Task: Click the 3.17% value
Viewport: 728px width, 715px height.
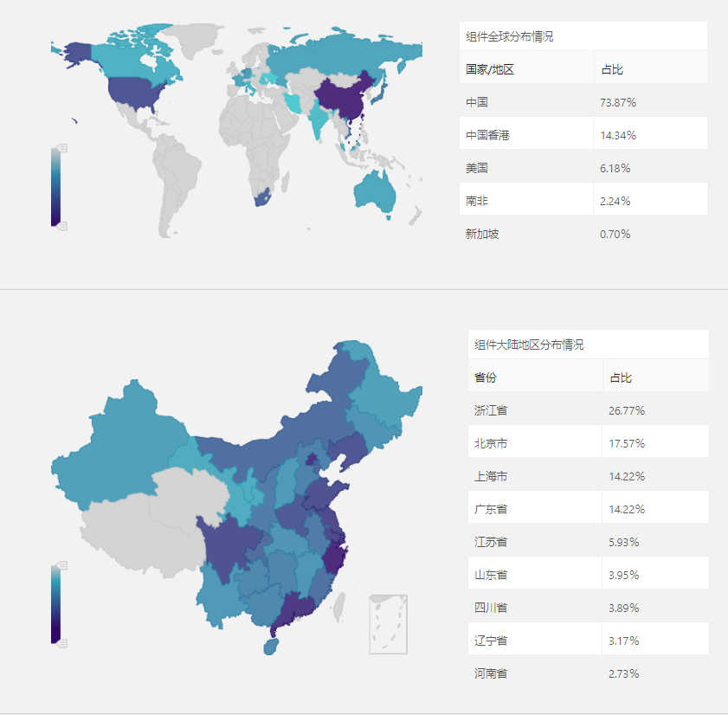Action: [624, 641]
